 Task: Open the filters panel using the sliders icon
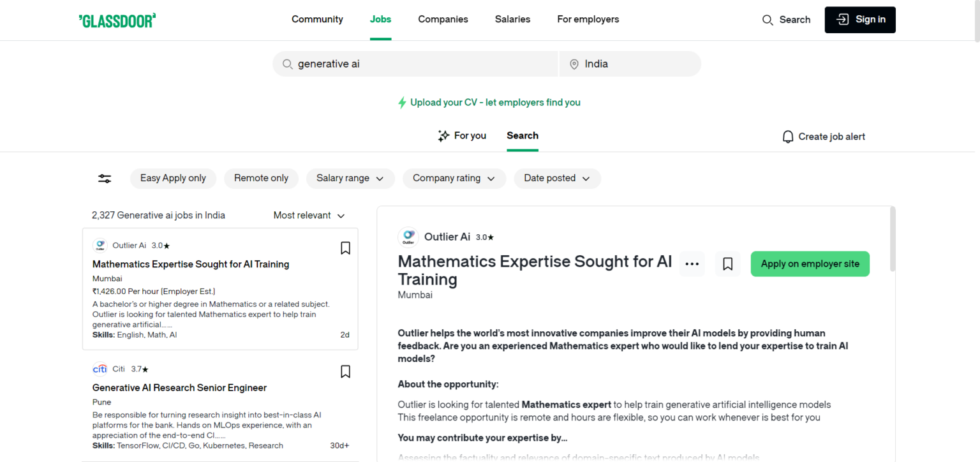[x=104, y=179]
